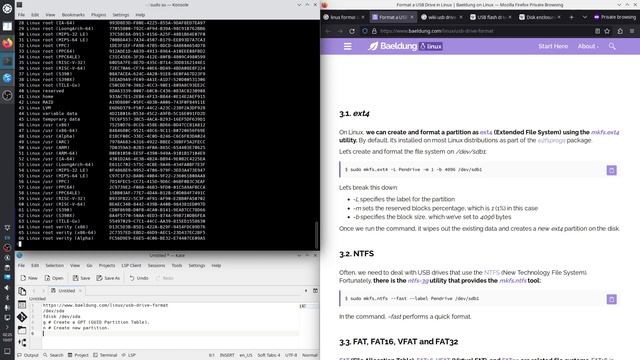Open Konsole Bookmarks menu
Viewport: 640px width, 360px height.
(73, 15)
